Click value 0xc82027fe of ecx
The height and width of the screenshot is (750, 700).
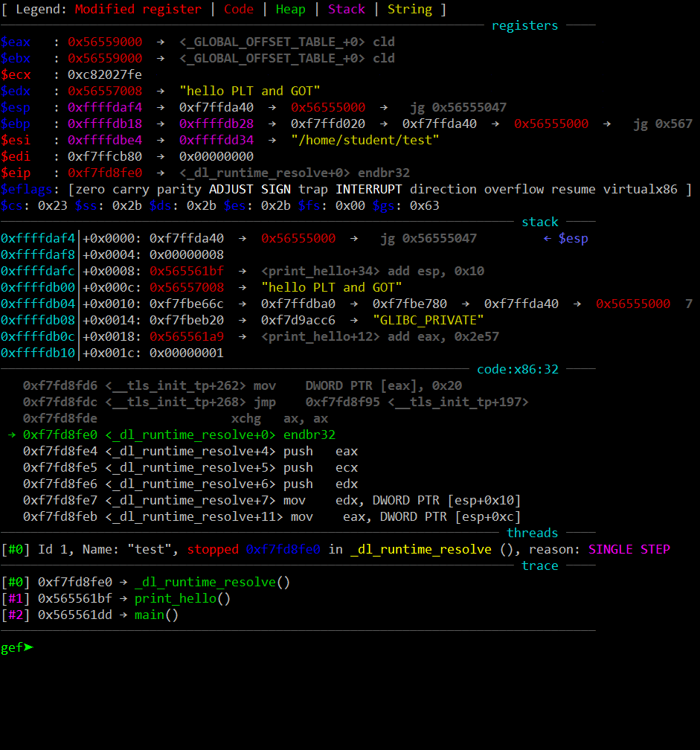105,74
